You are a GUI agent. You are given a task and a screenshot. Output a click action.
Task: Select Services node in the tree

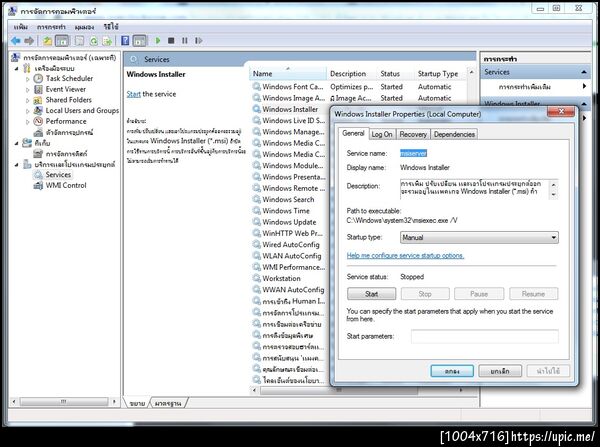click(x=58, y=175)
